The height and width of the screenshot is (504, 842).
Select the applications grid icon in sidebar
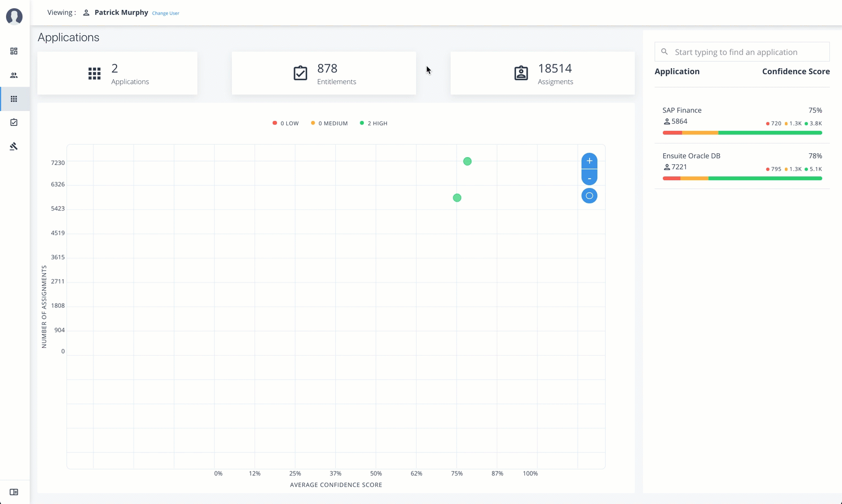tap(14, 99)
